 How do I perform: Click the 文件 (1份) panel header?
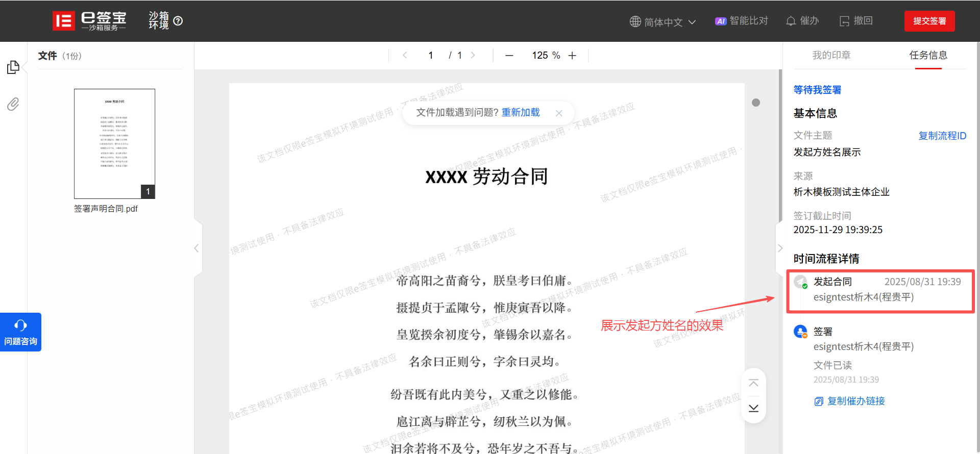point(60,56)
